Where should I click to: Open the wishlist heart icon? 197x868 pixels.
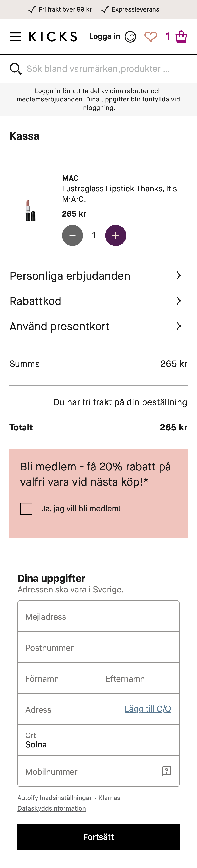pyautogui.click(x=151, y=36)
